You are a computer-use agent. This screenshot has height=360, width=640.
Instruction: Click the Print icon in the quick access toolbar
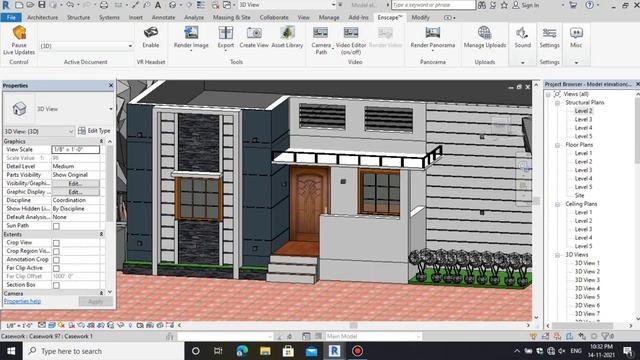pos(104,5)
